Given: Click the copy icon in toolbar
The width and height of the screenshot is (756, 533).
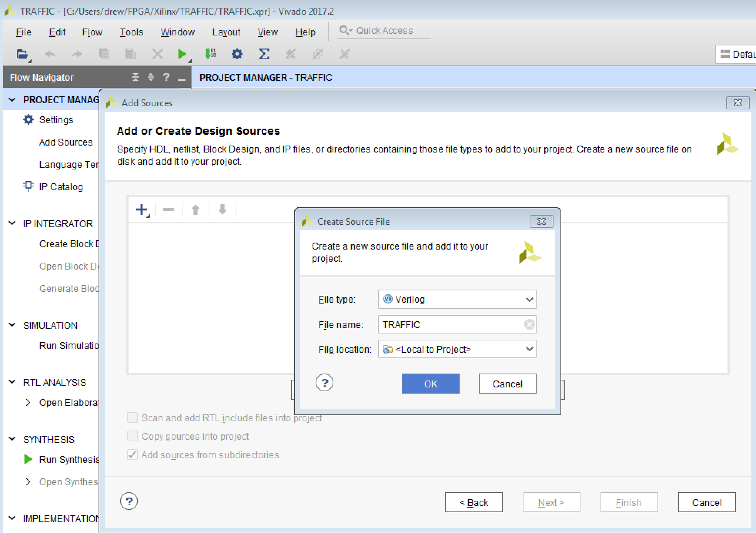Looking at the screenshot, I should [x=104, y=54].
